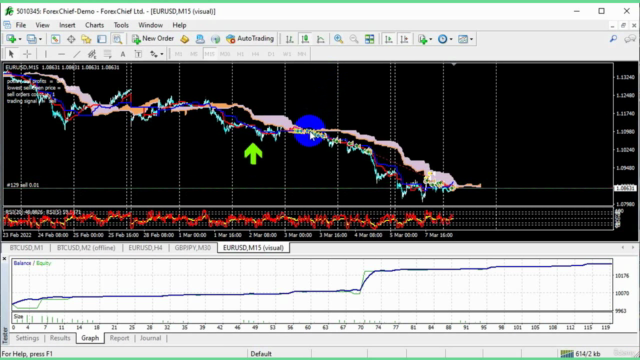Toggle the Terminal window icon
Screen dimensions: 640x360
coord(102,39)
